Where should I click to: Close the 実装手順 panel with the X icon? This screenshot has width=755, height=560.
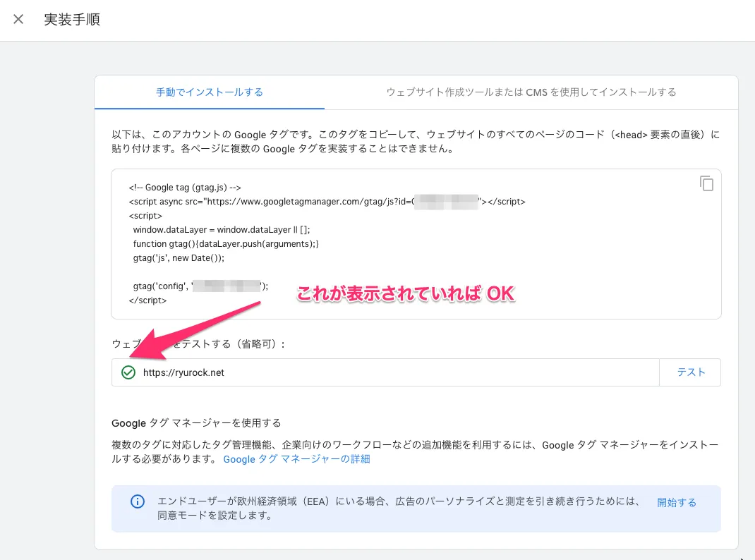18,20
